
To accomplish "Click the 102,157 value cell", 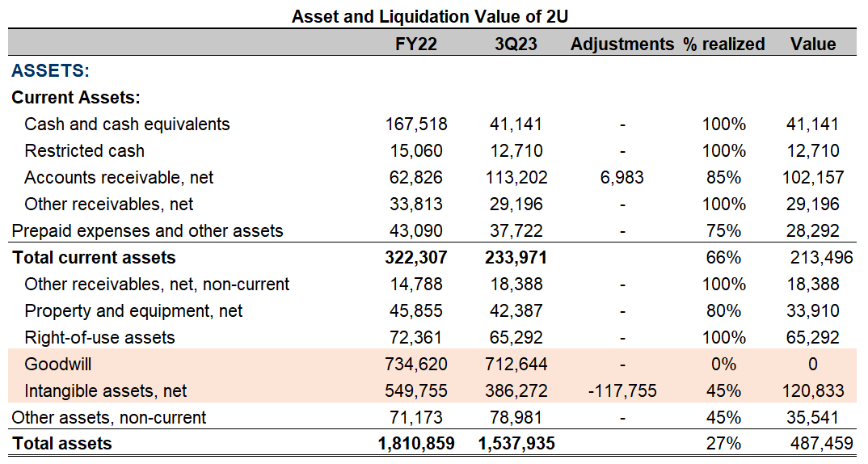I will click(813, 177).
